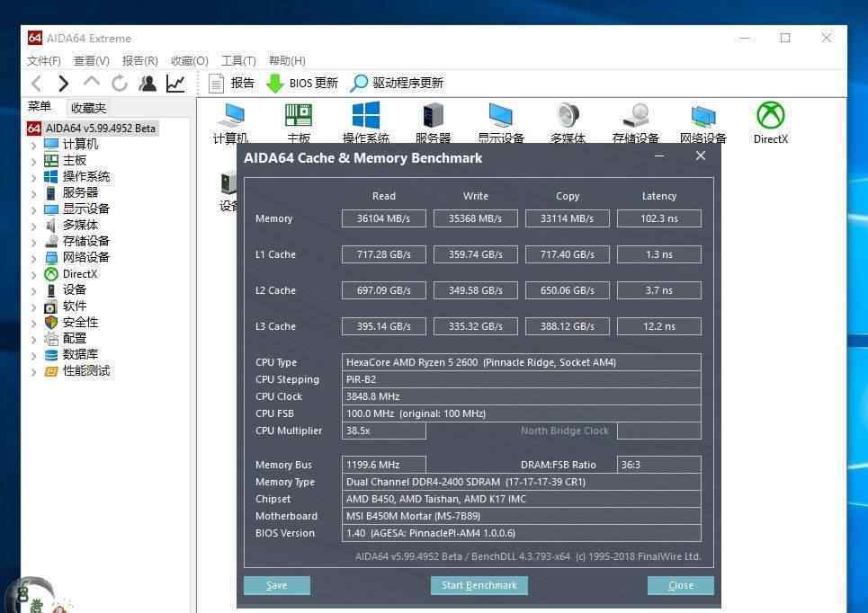Switch to the 收藏夹 tab

pyautogui.click(x=88, y=108)
